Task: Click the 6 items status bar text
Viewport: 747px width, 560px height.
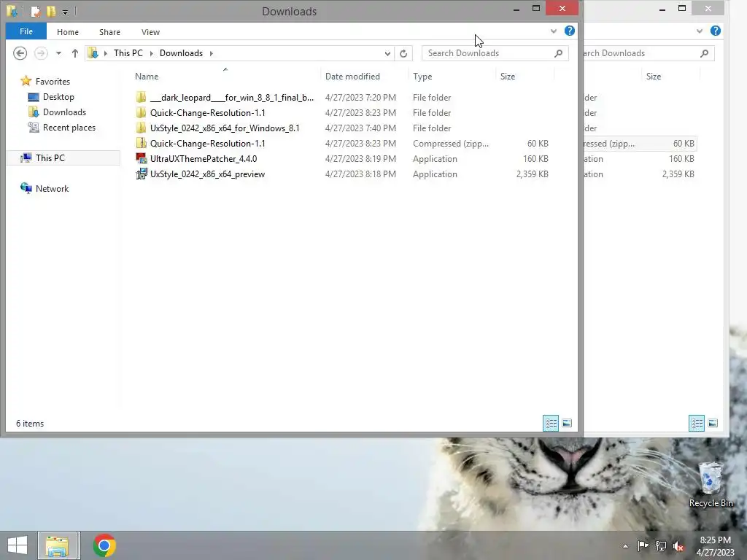Action: click(x=30, y=424)
